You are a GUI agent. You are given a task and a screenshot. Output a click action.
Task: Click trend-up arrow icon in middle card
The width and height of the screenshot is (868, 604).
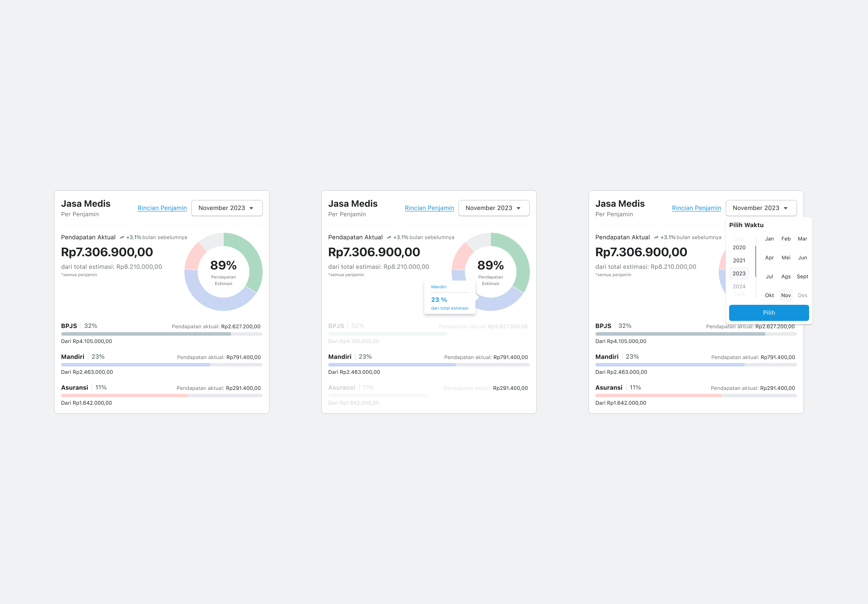389,238
